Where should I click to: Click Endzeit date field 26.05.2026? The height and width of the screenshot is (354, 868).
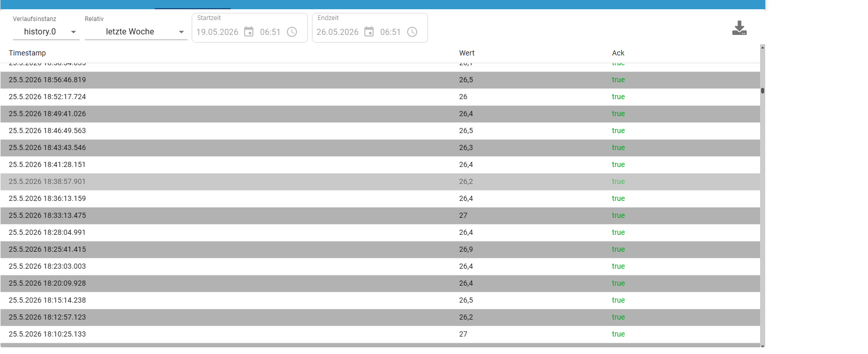[x=338, y=32]
